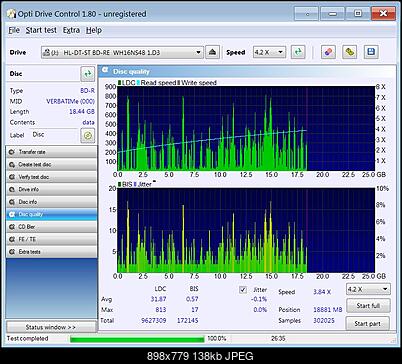The image size is (402, 364).
Task: Click the samples value 302025
Action: 324,321
